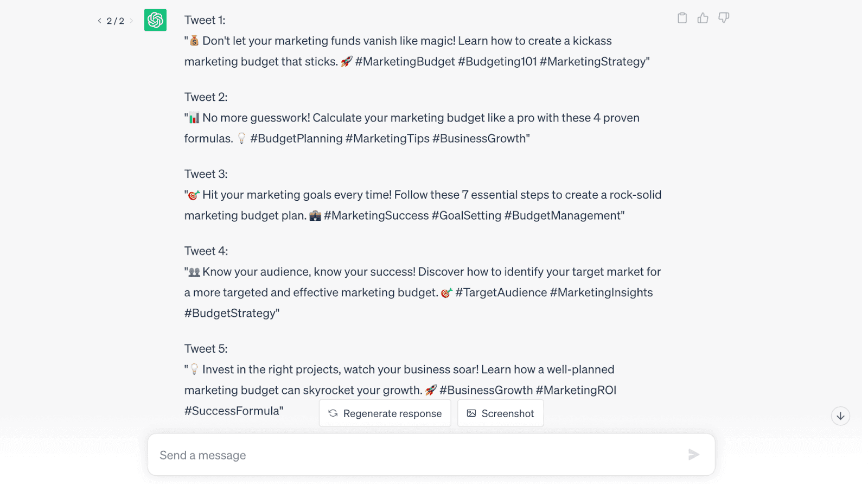Copy the response to the clipboard
Screen dimensions: 868x485
click(x=682, y=17)
